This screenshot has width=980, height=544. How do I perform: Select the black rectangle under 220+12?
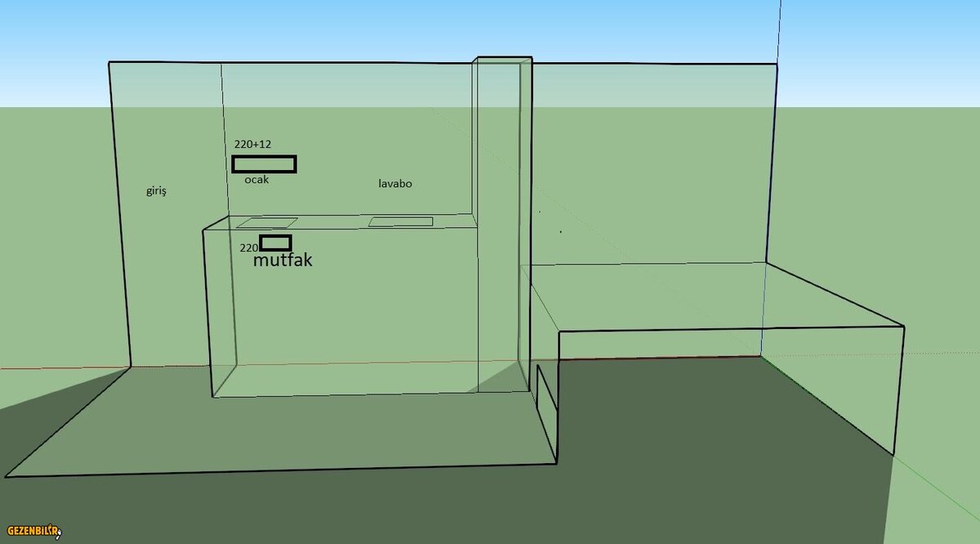[x=264, y=164]
